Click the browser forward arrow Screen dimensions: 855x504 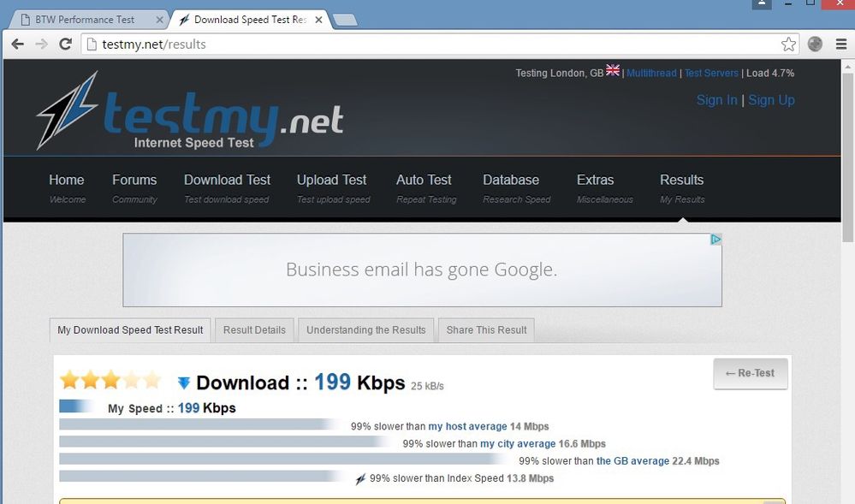[41, 44]
